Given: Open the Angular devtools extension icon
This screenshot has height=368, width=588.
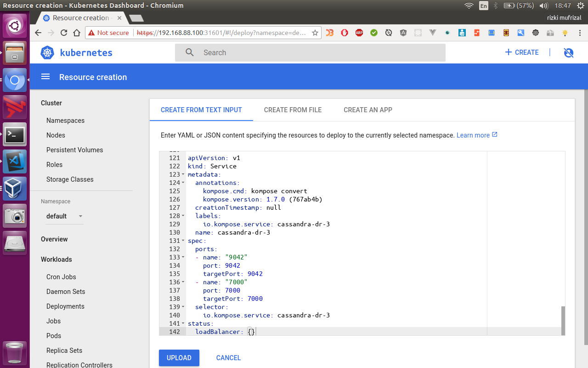Looking at the screenshot, I should point(403,33).
